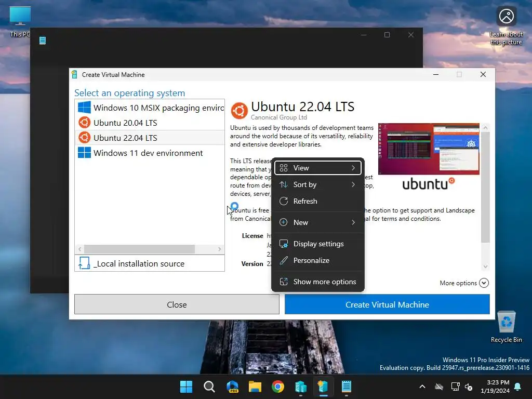Open Display settings from context menu

pos(317,244)
